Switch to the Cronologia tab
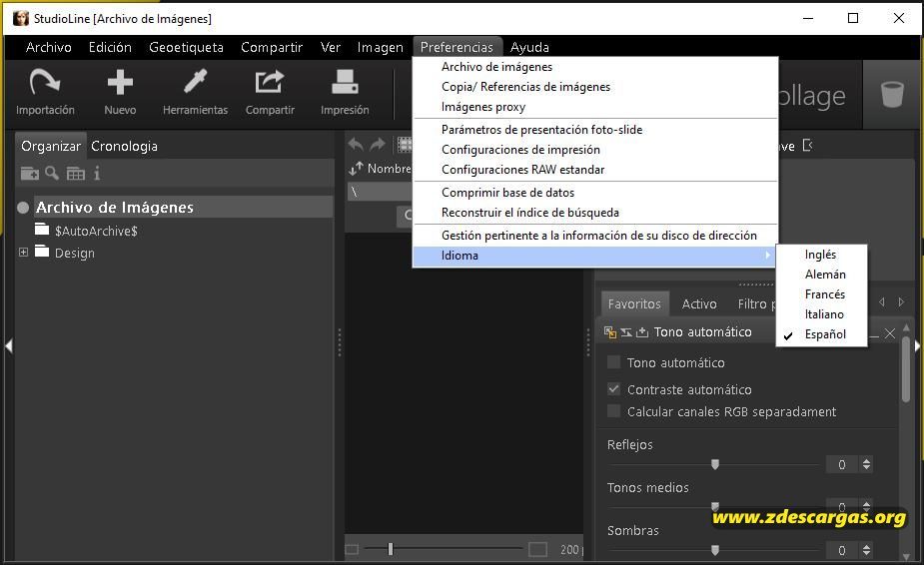This screenshot has height=565, width=924. point(124,146)
